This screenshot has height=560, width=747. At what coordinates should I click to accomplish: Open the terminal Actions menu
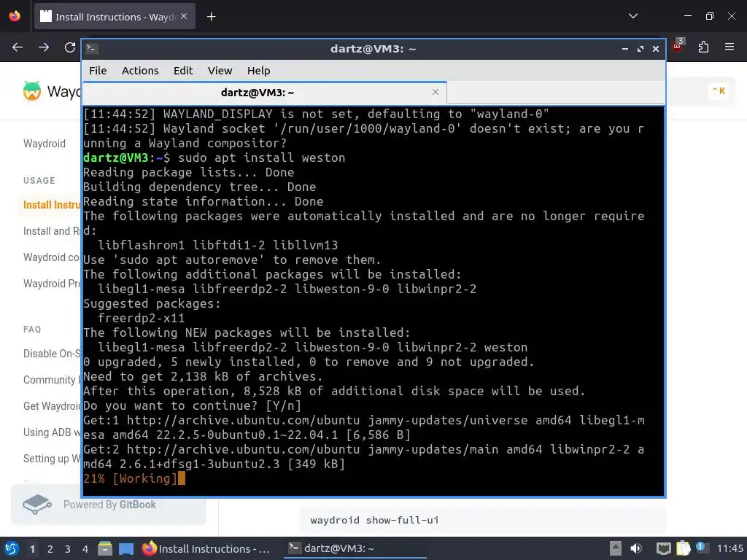coord(140,71)
